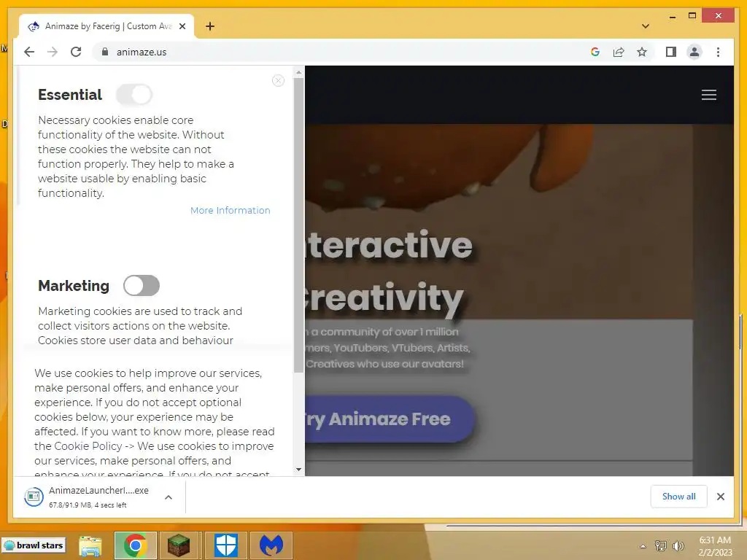
Task: Click the cookie panel scrollbar thumb
Action: click(298, 225)
